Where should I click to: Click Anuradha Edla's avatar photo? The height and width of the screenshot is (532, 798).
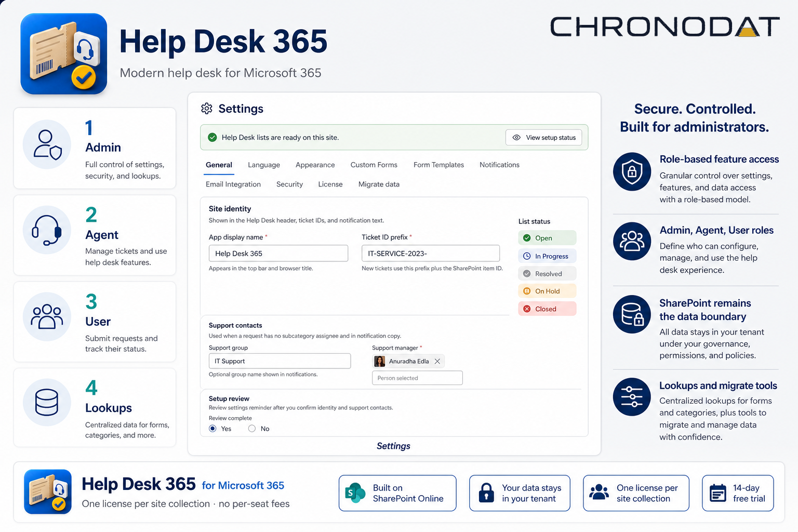pyautogui.click(x=380, y=362)
